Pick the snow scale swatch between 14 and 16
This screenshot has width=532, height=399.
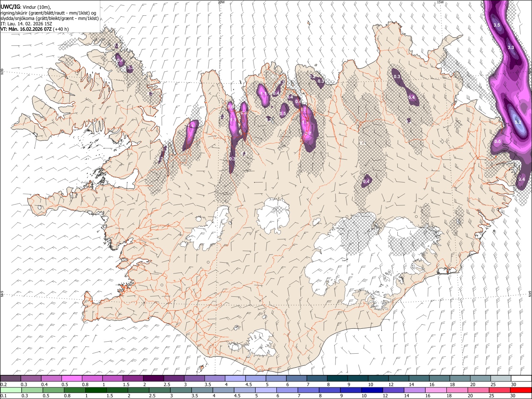pyautogui.click(x=419, y=378)
